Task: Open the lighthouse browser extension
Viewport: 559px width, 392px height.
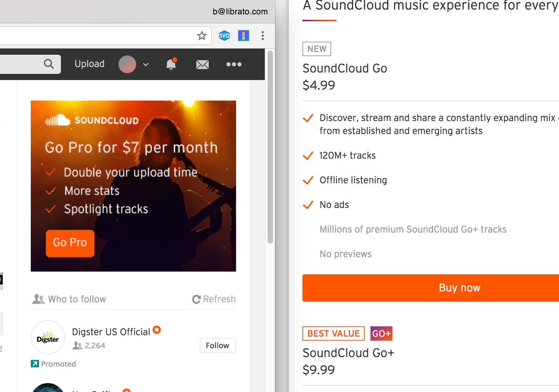Action: tap(244, 36)
